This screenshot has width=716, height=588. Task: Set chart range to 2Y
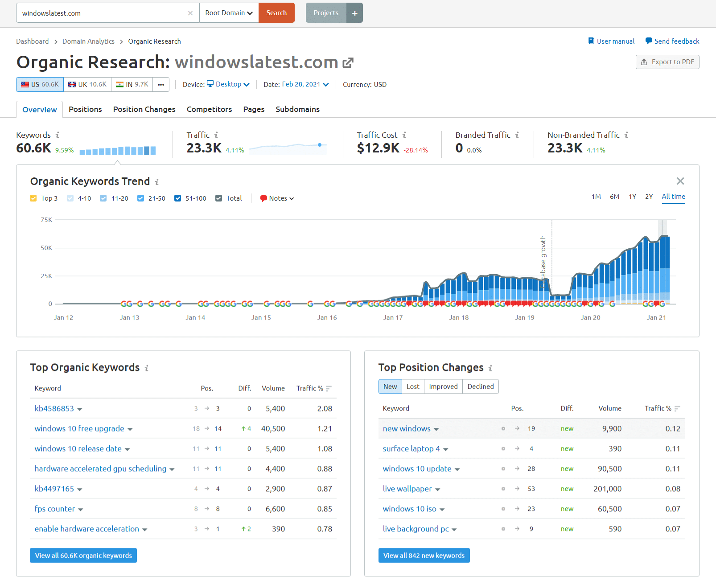[649, 197]
